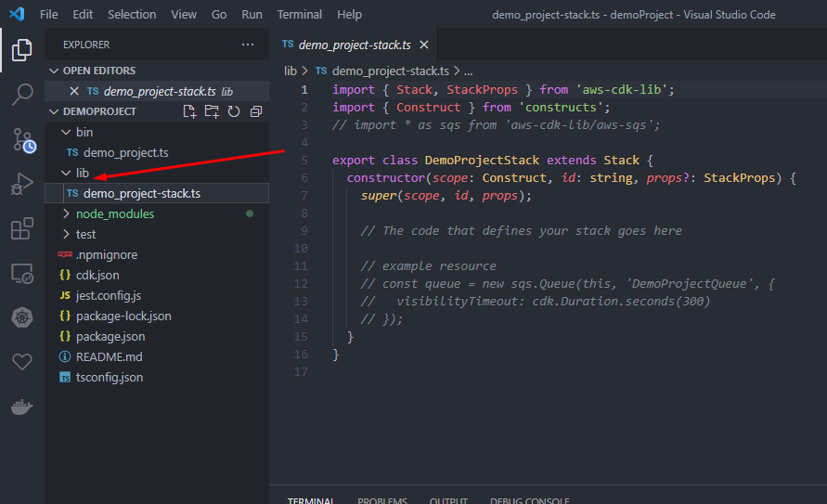Expand the test folder

66,235
